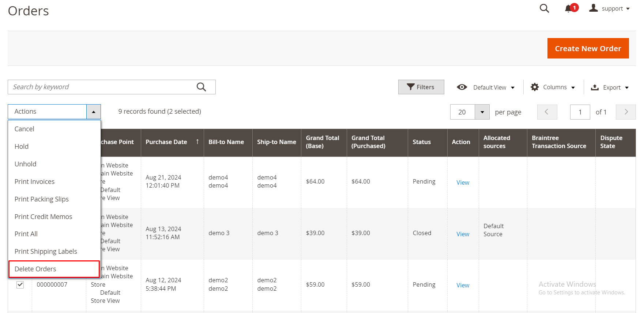
Task: Click the magnifier icon at top header
Action: click(544, 8)
